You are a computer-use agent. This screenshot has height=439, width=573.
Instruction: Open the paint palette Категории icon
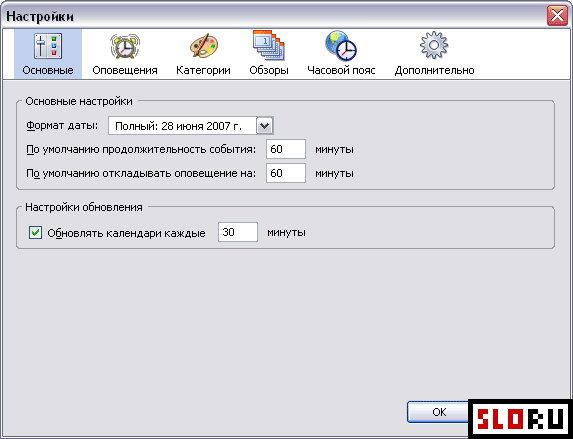pyautogui.click(x=203, y=46)
